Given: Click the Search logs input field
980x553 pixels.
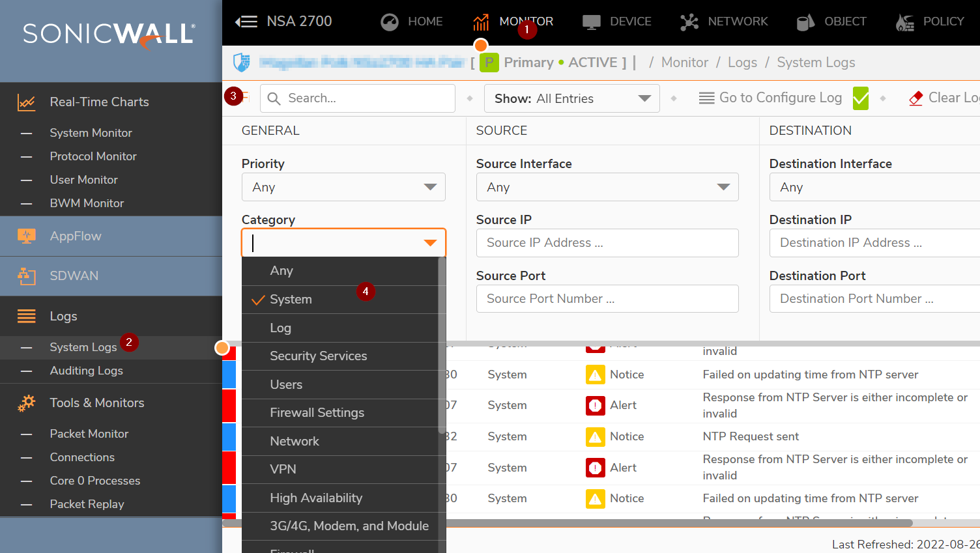Looking at the screenshot, I should [358, 98].
